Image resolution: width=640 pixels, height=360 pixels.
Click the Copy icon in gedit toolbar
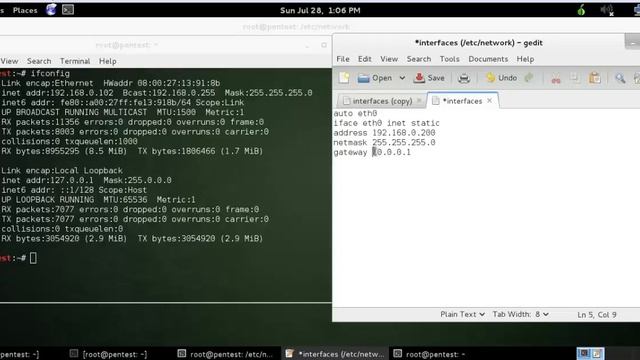[x=575, y=78]
